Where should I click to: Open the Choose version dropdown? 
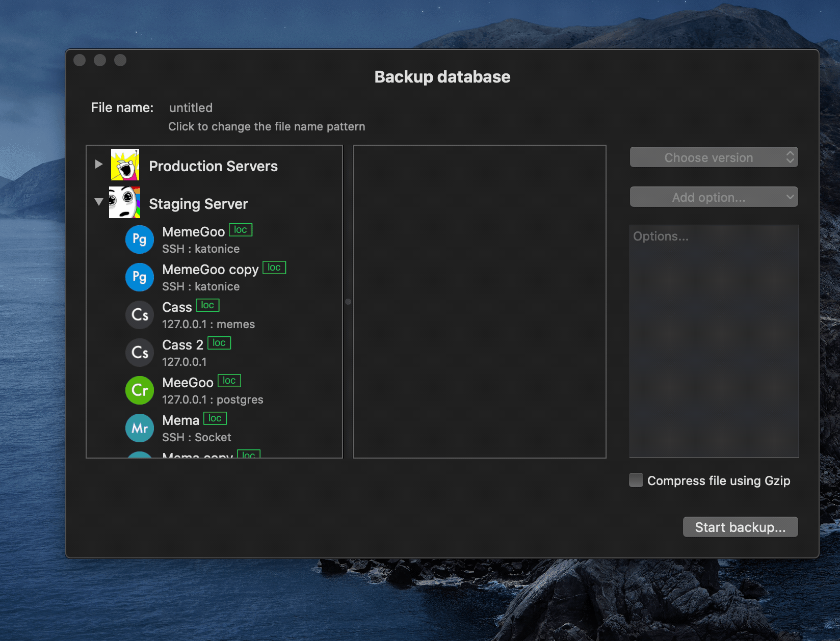[713, 157]
